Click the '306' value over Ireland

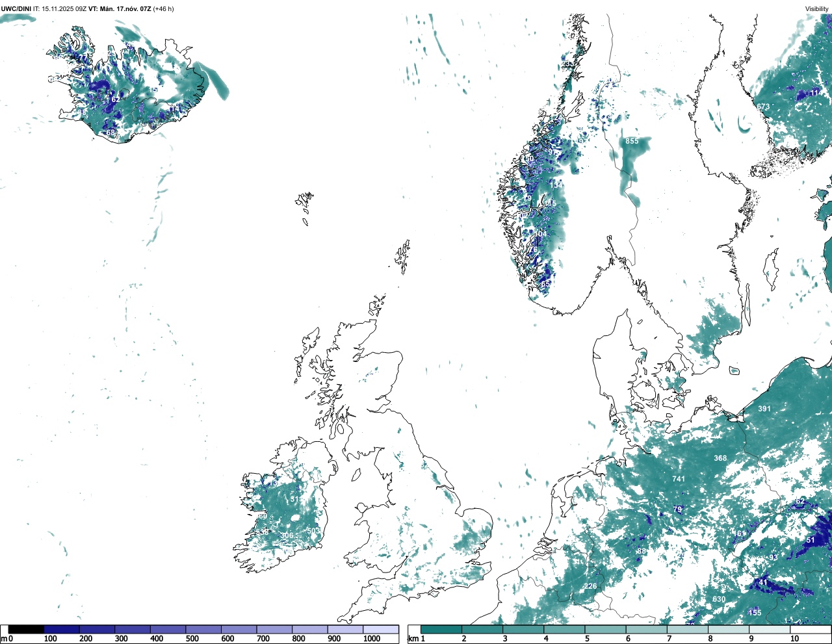point(287,535)
